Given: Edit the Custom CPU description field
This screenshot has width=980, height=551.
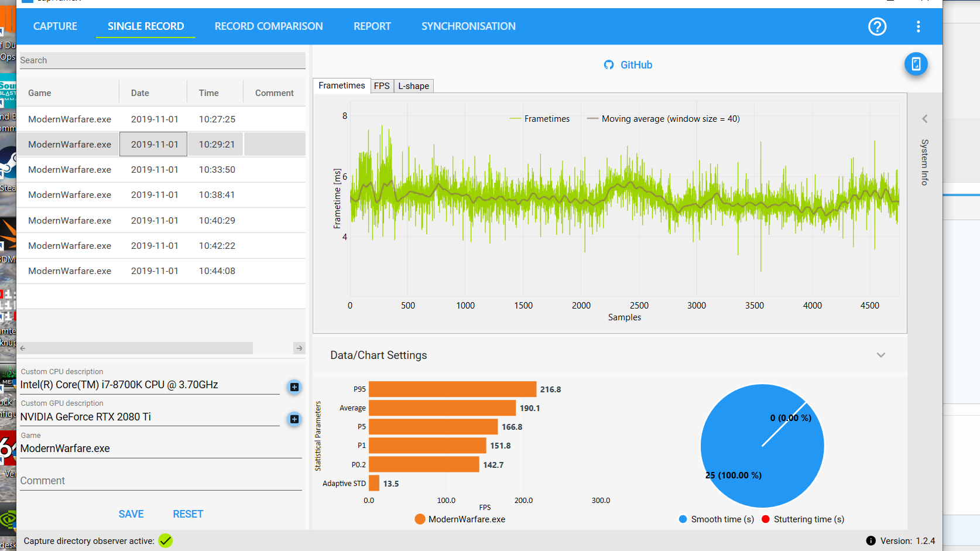Looking at the screenshot, I should coord(150,385).
